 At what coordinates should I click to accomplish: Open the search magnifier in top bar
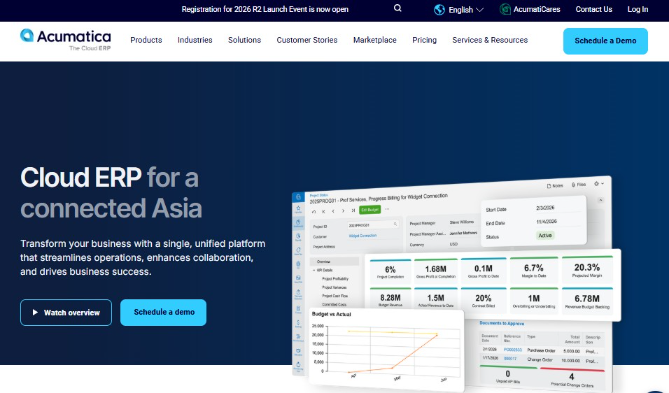coord(397,8)
